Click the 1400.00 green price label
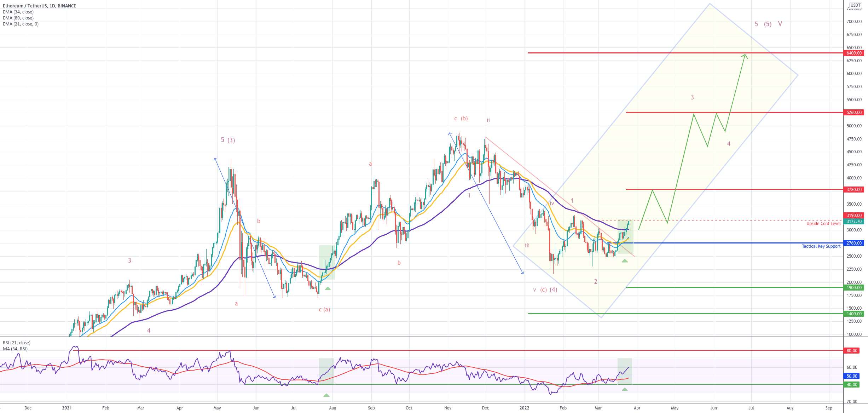 [854, 314]
